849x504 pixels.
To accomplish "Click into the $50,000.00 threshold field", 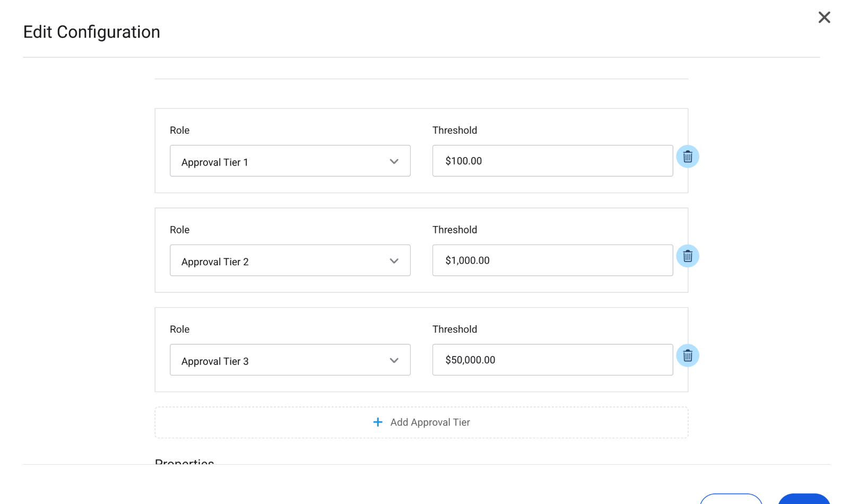I will [x=552, y=360].
